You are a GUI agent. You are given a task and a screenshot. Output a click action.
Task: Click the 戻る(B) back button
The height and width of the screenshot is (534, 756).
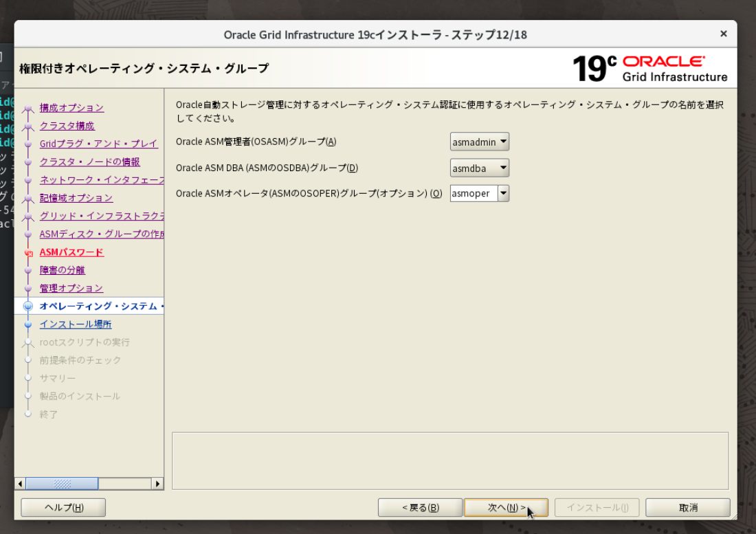pos(420,507)
